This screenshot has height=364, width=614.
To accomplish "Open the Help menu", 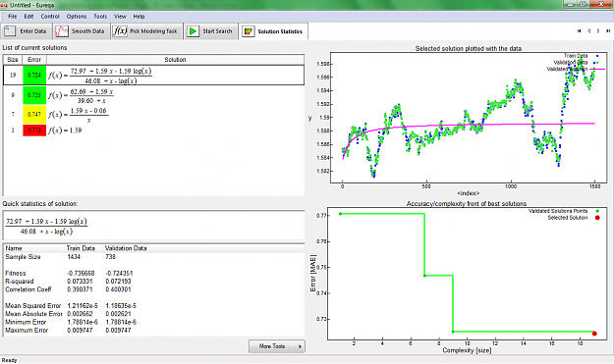I will tap(140, 17).
